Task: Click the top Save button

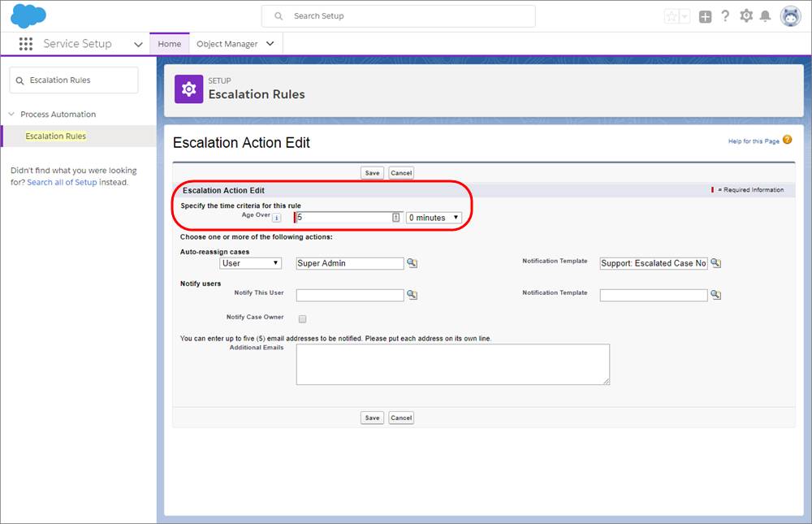Action: click(x=372, y=173)
